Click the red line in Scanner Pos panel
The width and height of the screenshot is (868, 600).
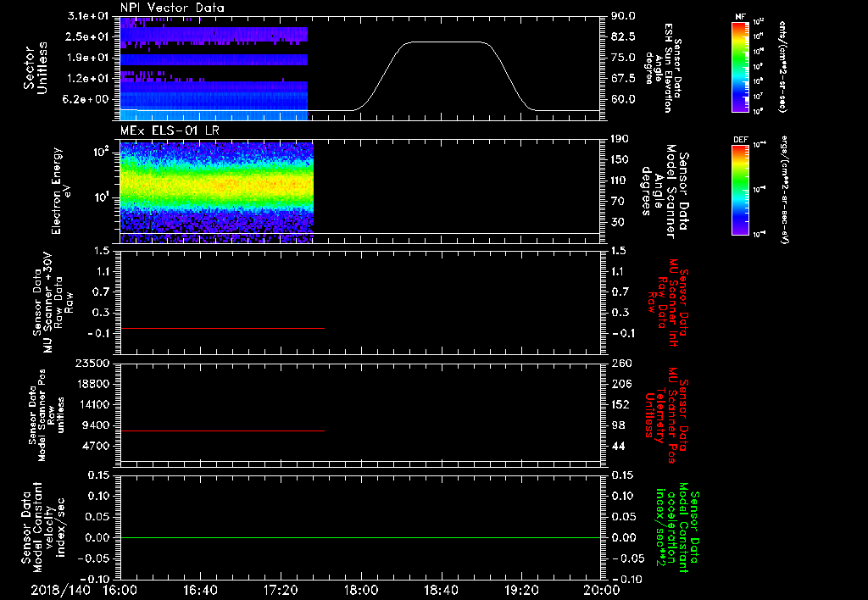(x=222, y=431)
